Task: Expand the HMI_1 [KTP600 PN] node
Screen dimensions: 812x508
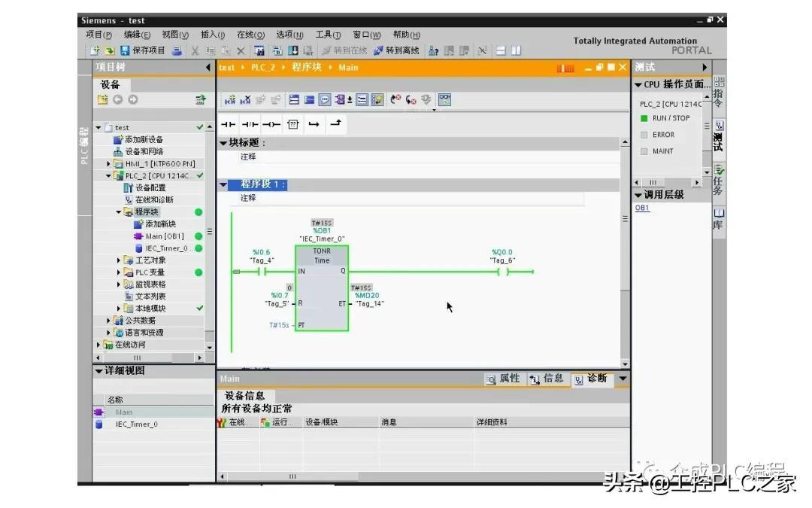Action: (x=108, y=164)
